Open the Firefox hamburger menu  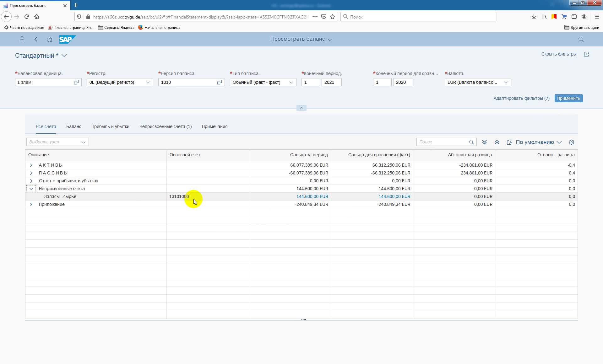click(x=597, y=17)
